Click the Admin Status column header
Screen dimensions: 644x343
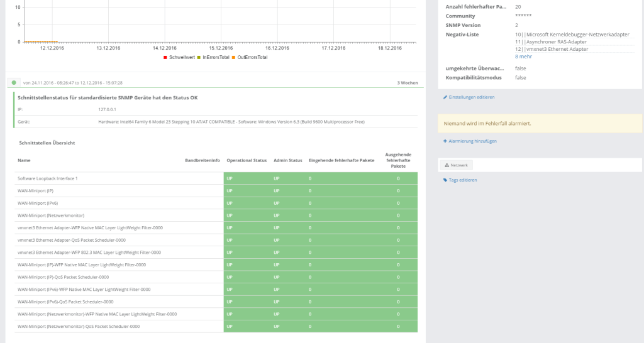(x=287, y=160)
